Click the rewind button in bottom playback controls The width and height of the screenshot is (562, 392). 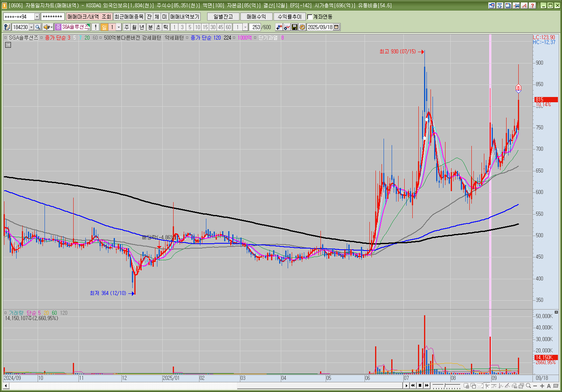(x=413, y=386)
